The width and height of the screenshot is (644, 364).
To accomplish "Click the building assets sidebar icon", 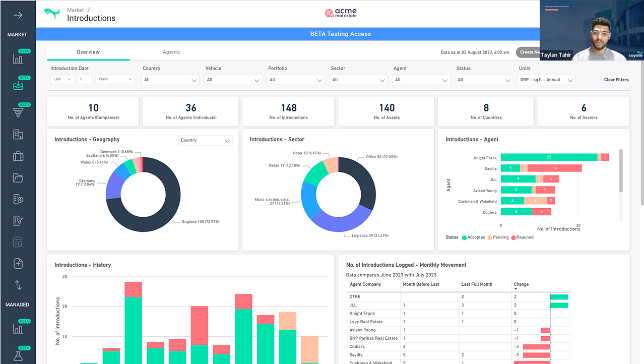I will [x=18, y=134].
